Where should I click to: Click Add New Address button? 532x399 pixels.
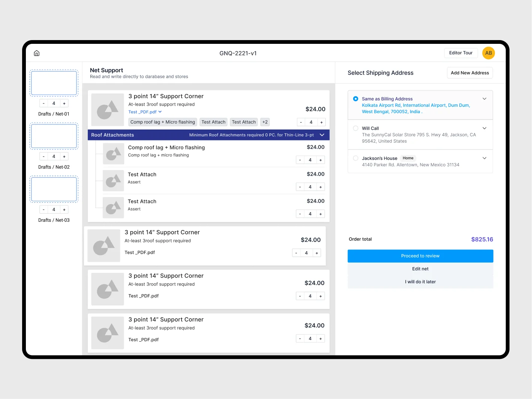(x=469, y=73)
